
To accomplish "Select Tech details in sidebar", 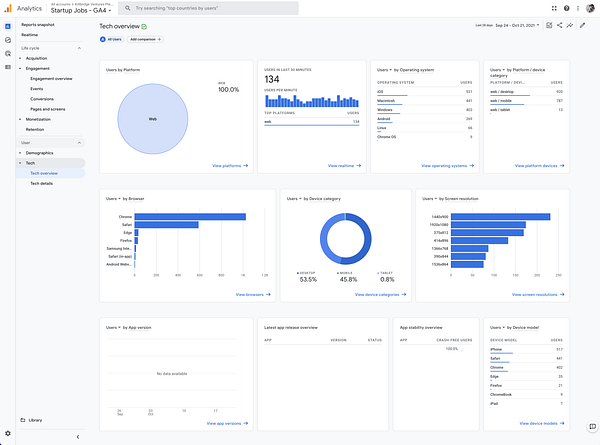I will point(44,183).
